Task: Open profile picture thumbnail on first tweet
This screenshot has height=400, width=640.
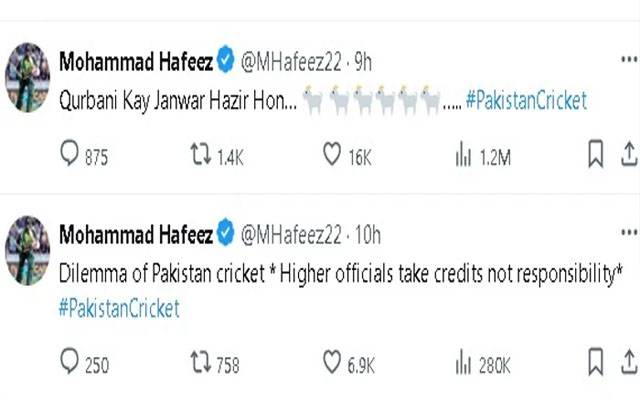Action: click(x=27, y=77)
